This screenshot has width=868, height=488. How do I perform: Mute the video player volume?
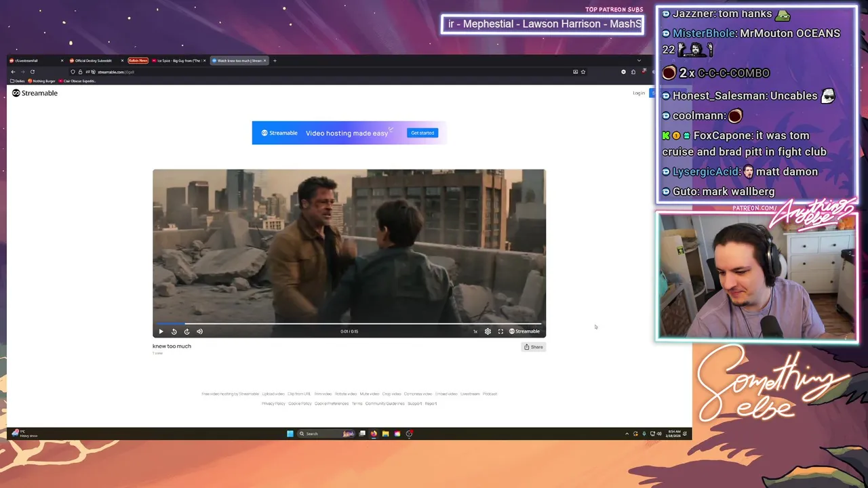[x=199, y=331]
